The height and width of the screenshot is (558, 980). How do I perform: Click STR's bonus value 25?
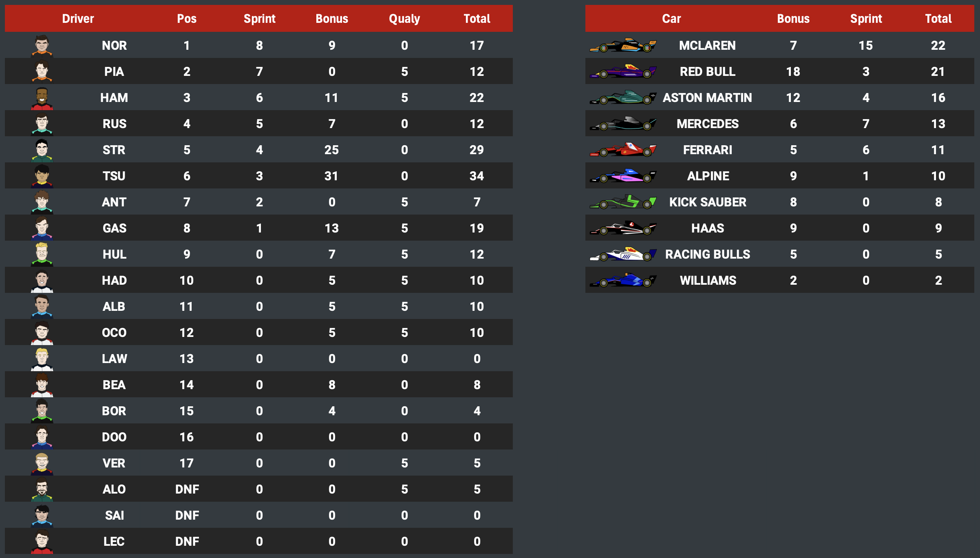coord(332,150)
